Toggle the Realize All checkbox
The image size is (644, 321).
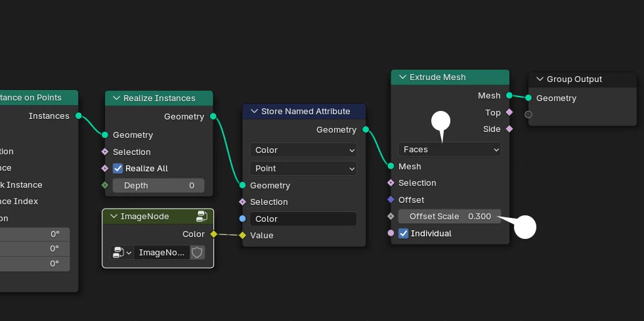pyautogui.click(x=118, y=168)
